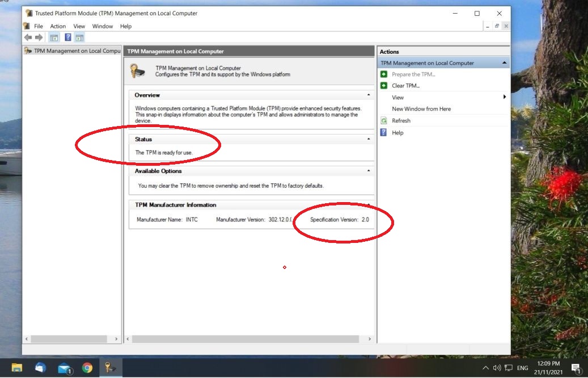Click 'Manufacturer Name: INTC' text

coord(167,220)
